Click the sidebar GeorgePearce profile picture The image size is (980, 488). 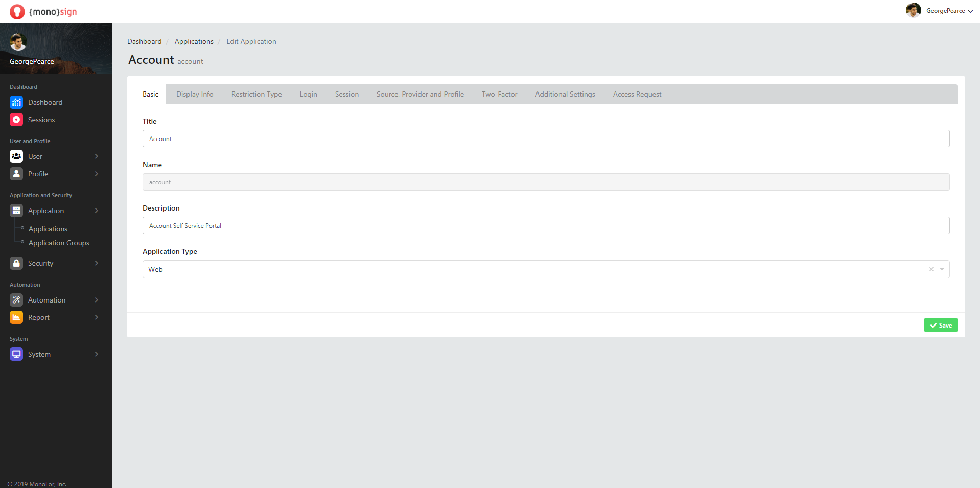(18, 42)
